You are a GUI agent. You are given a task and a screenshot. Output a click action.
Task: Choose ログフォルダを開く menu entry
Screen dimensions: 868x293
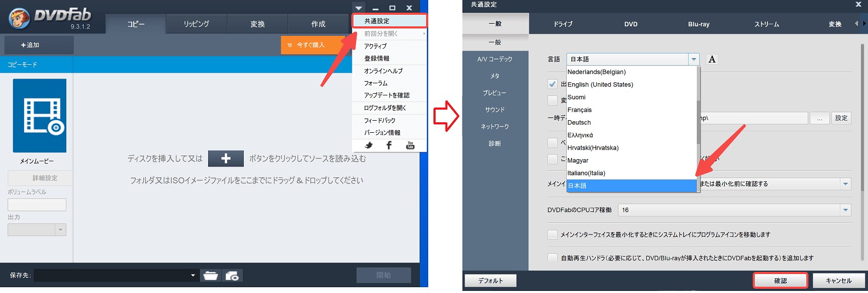389,108
